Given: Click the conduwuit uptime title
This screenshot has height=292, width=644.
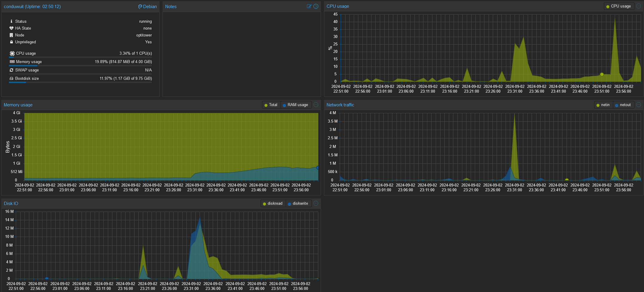Looking at the screenshot, I should (32, 7).
